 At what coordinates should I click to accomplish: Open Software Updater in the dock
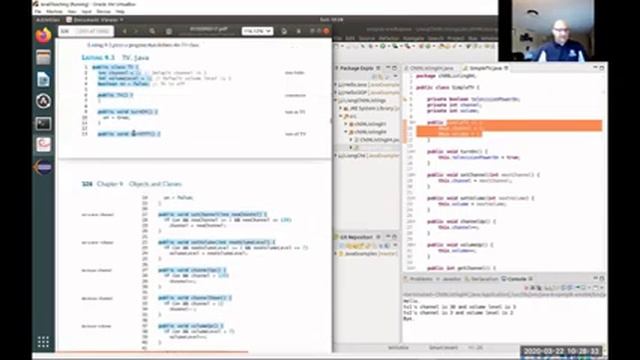pyautogui.click(x=43, y=101)
